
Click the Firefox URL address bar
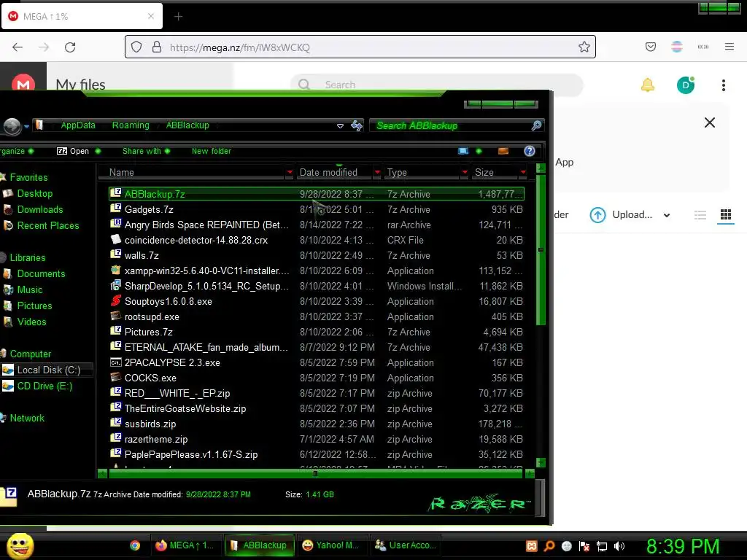(x=360, y=47)
